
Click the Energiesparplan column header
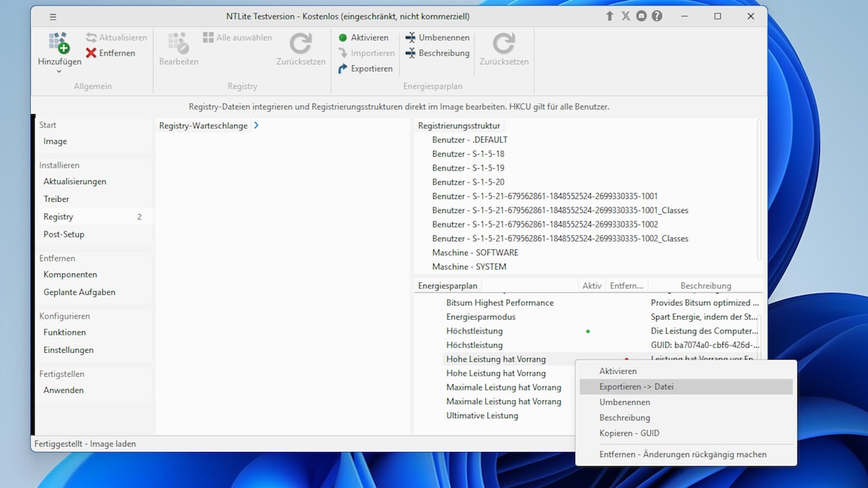(x=448, y=286)
